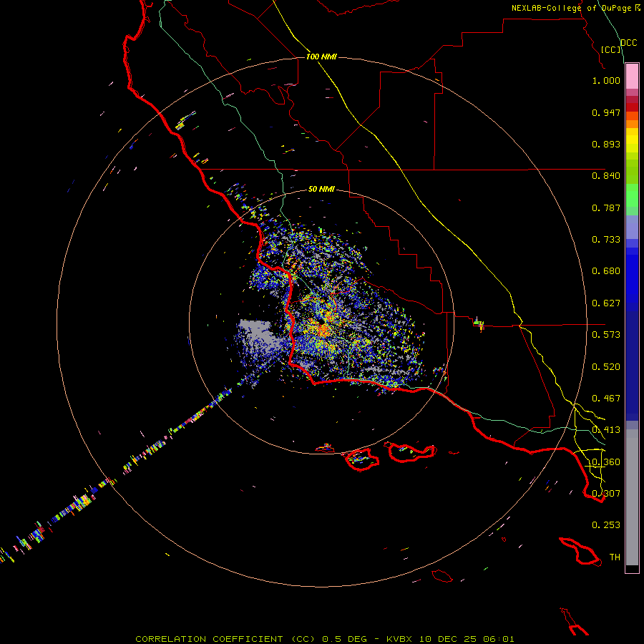Click the 100 NMI range ring label
The image size is (644, 644).
click(321, 57)
